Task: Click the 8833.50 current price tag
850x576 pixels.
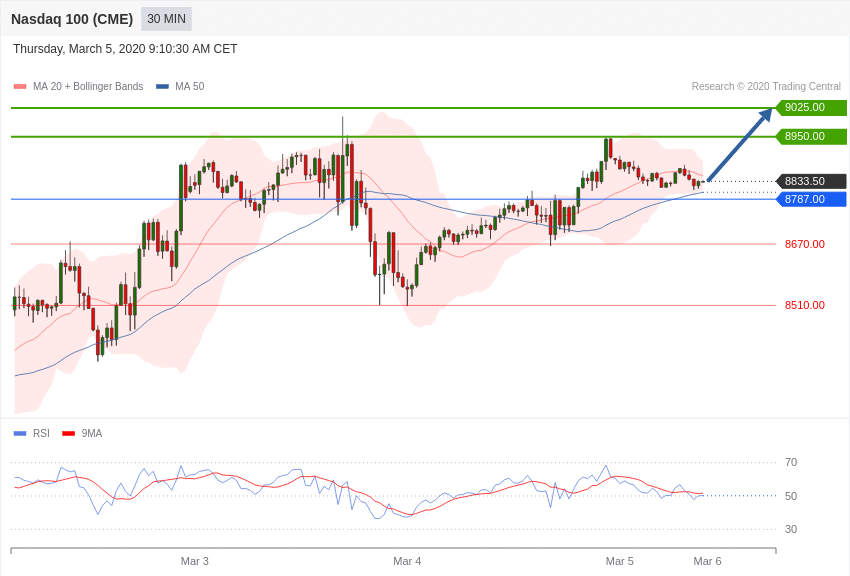Action: click(811, 181)
